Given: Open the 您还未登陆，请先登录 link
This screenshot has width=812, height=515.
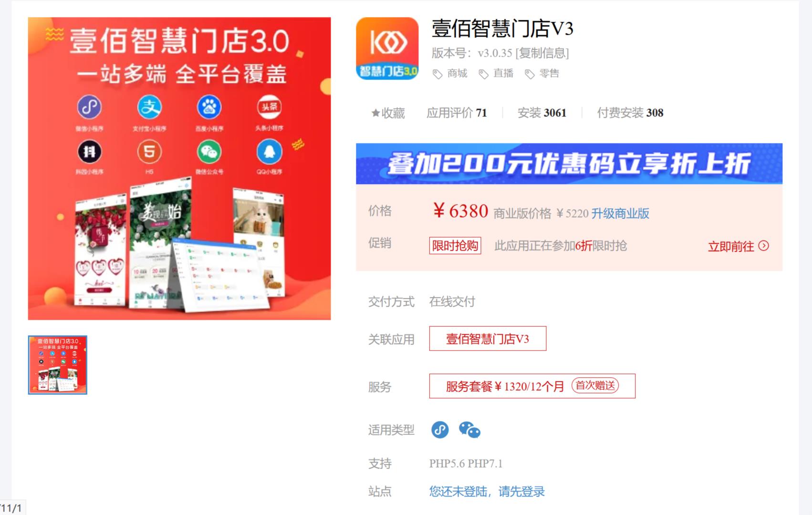Looking at the screenshot, I should [487, 491].
